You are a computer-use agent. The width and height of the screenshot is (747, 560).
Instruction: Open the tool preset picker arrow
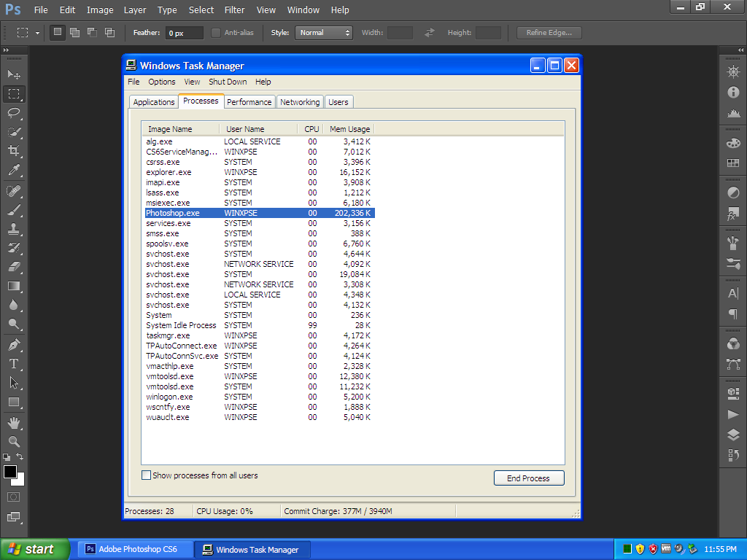coord(37,33)
